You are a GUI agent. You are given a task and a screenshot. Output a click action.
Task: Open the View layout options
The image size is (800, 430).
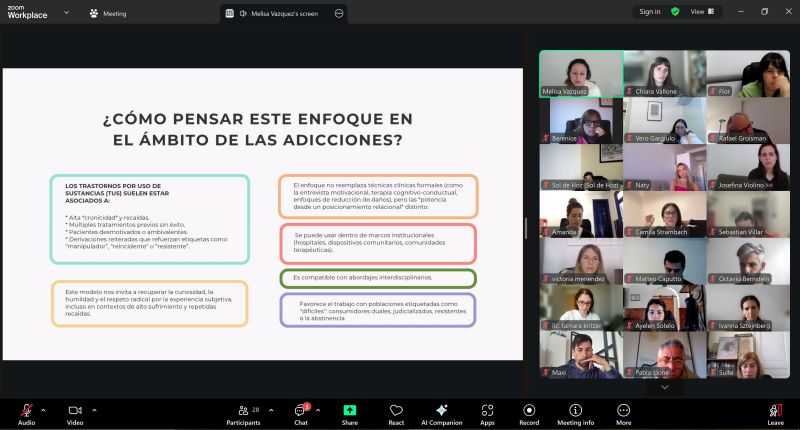point(702,12)
